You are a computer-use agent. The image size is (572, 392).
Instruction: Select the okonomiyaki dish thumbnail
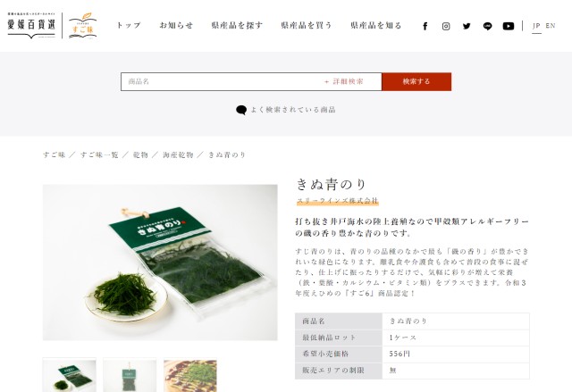(x=190, y=375)
